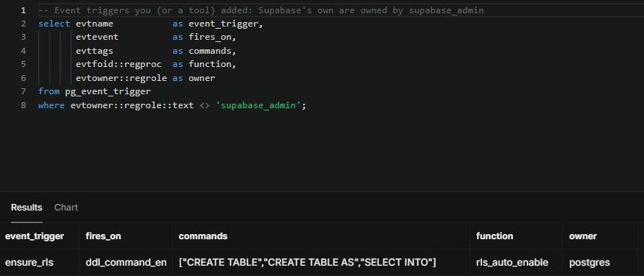Click the 'from pg_event_trigger' code line

click(94, 91)
